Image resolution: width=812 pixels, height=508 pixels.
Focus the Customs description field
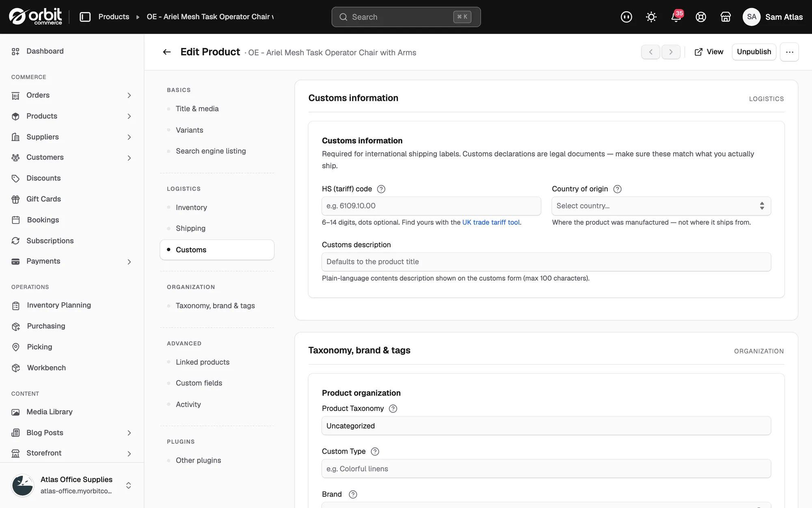(546, 262)
